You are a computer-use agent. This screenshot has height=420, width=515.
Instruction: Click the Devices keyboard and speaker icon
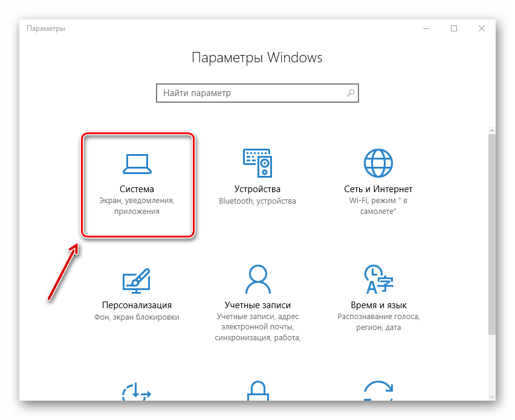(257, 163)
